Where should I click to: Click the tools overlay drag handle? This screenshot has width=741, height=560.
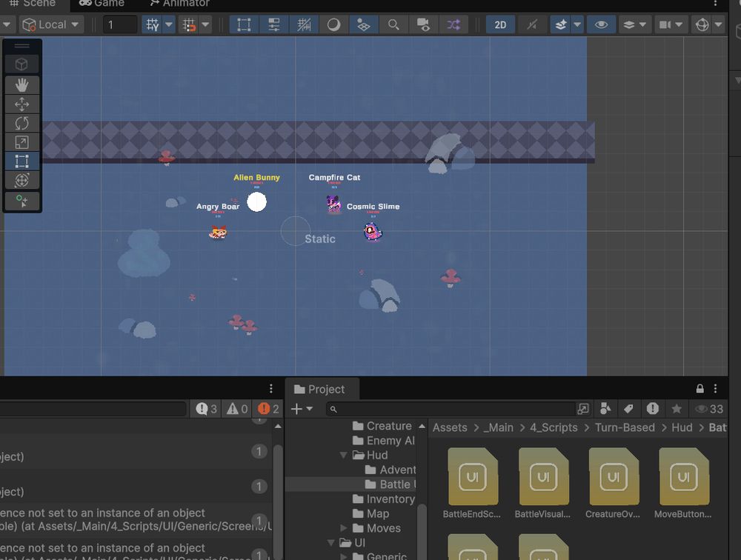pos(21,46)
